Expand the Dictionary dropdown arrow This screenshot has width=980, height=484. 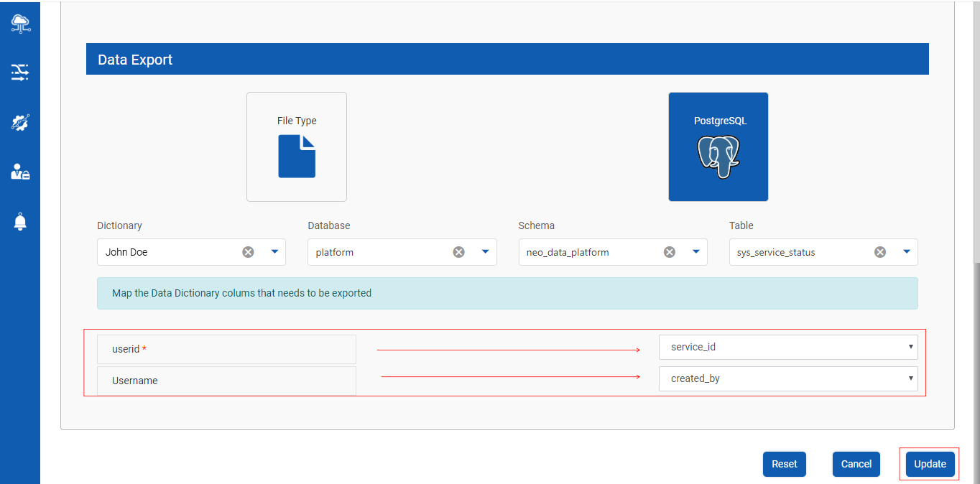[x=274, y=252]
